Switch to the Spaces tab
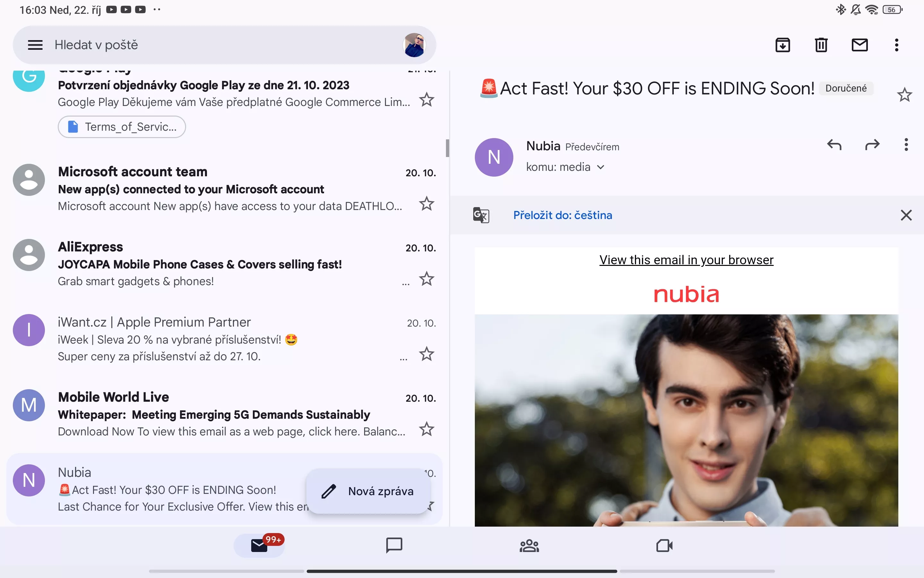Viewport: 924px width, 578px height. pyautogui.click(x=529, y=546)
